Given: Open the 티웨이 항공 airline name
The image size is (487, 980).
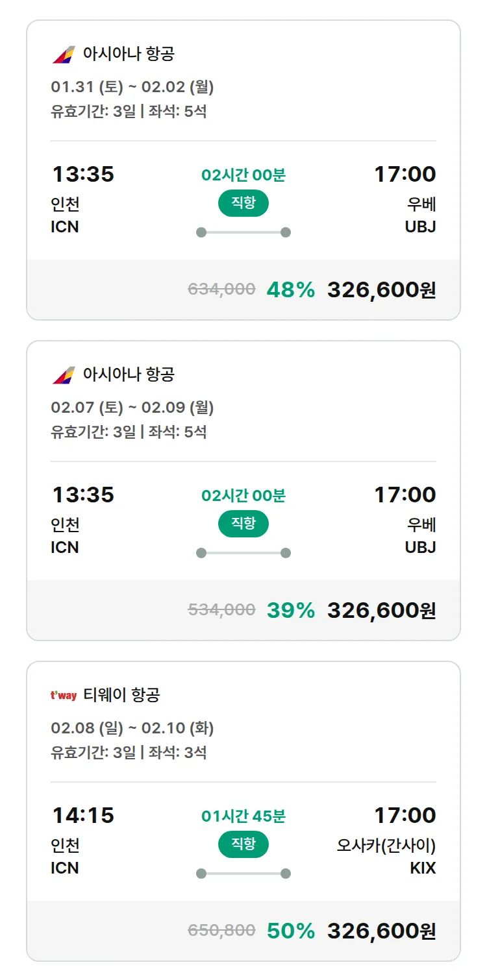Looking at the screenshot, I should 121,695.
